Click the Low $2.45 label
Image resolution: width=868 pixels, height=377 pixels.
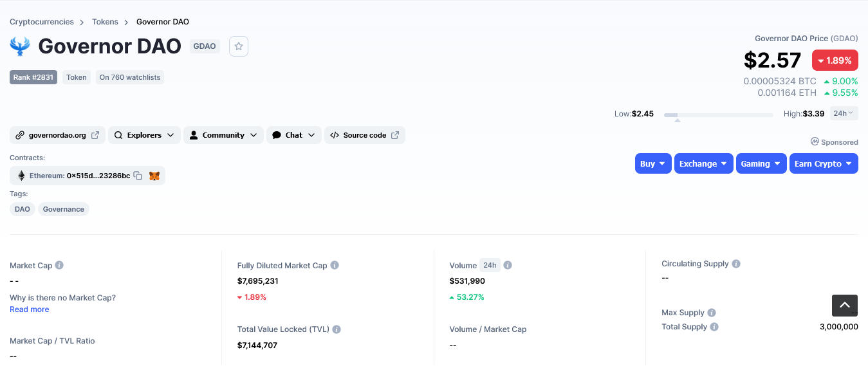pos(634,114)
